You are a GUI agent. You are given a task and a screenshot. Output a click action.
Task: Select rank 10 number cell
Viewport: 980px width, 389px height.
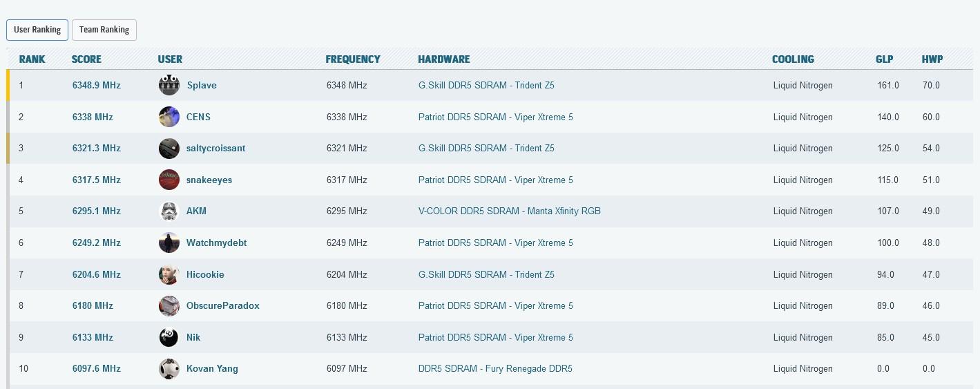click(x=23, y=368)
